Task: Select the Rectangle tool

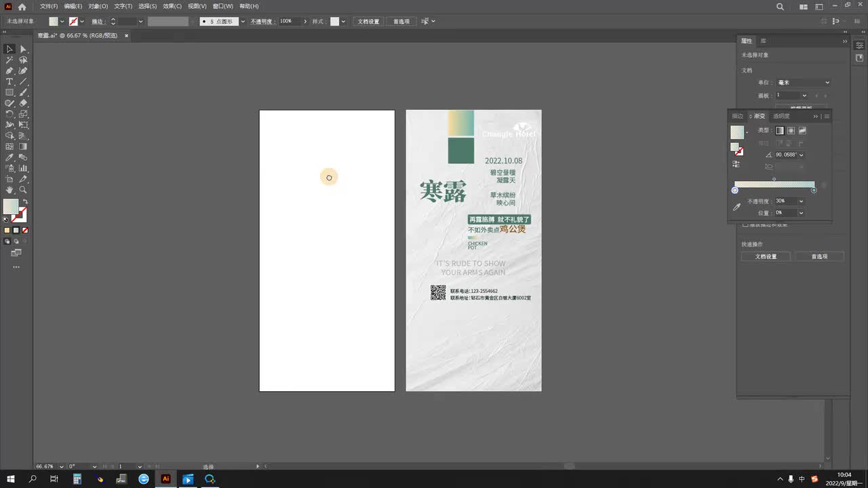Action: point(9,92)
